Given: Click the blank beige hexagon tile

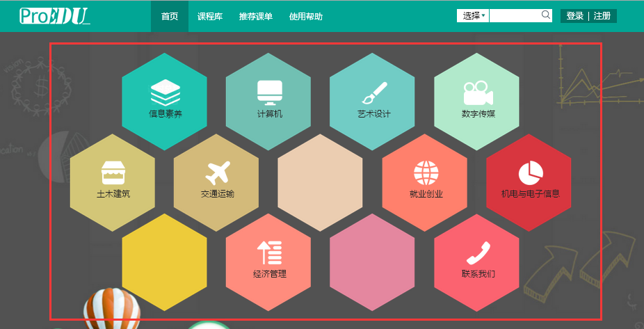Looking at the screenshot, I should (320, 182).
